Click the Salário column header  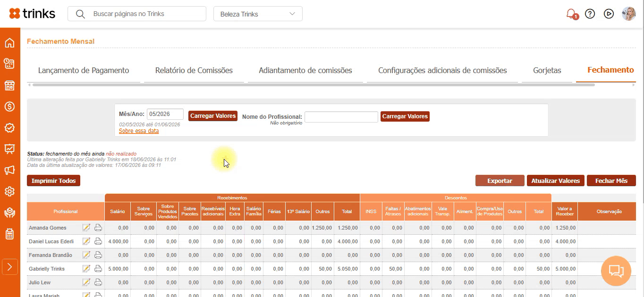(x=118, y=212)
